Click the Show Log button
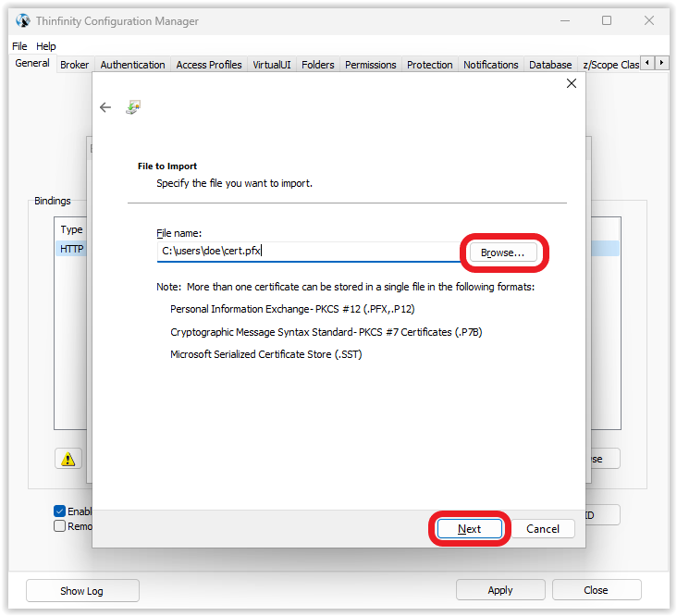This screenshot has height=616, width=677. (x=82, y=590)
